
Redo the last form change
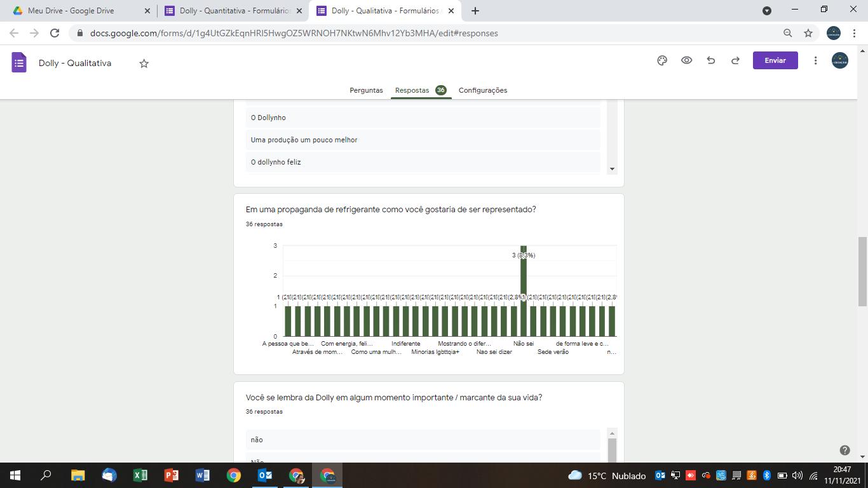pyautogui.click(x=735, y=60)
